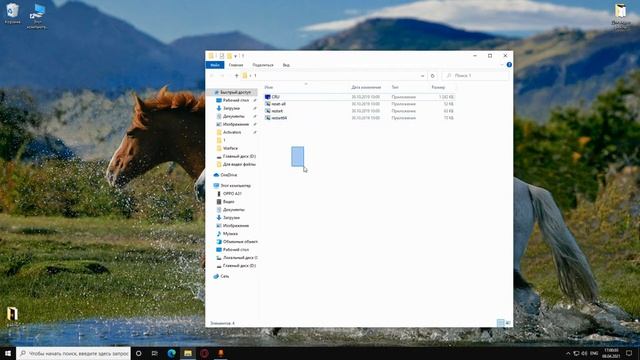Image resolution: width=640 pixels, height=360 pixels.
Task: Select the archive icon at the desktop's top-right corner
Action: [x=621, y=16]
